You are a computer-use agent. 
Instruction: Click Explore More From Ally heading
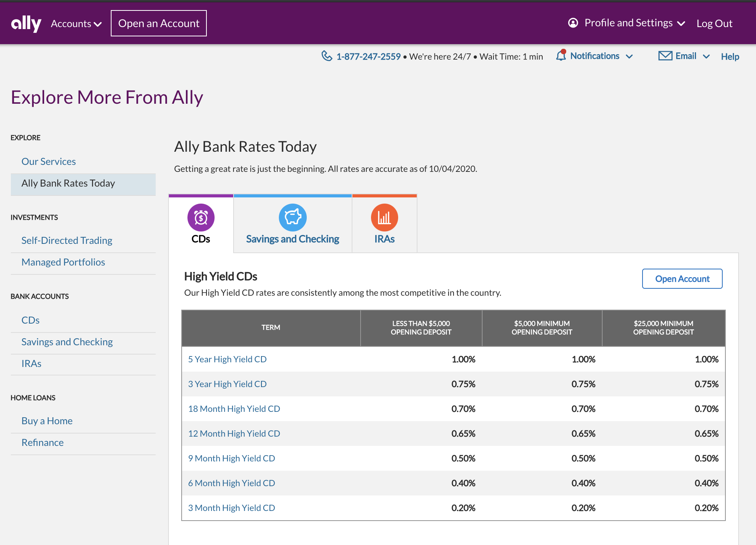click(x=107, y=97)
